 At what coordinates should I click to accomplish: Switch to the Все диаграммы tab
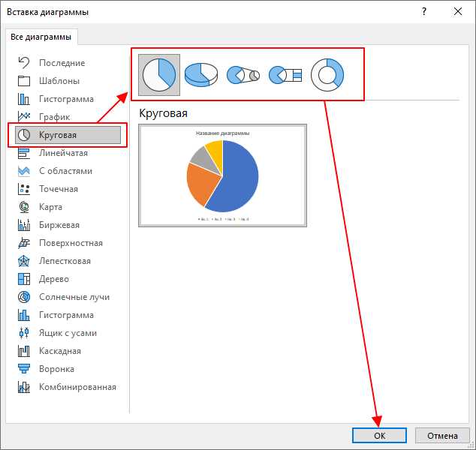pos(41,37)
